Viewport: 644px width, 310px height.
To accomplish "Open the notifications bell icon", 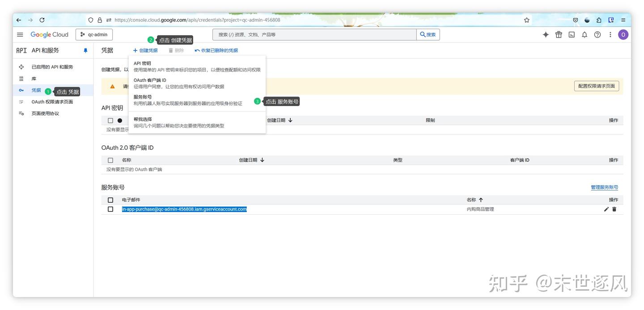I will (x=584, y=34).
